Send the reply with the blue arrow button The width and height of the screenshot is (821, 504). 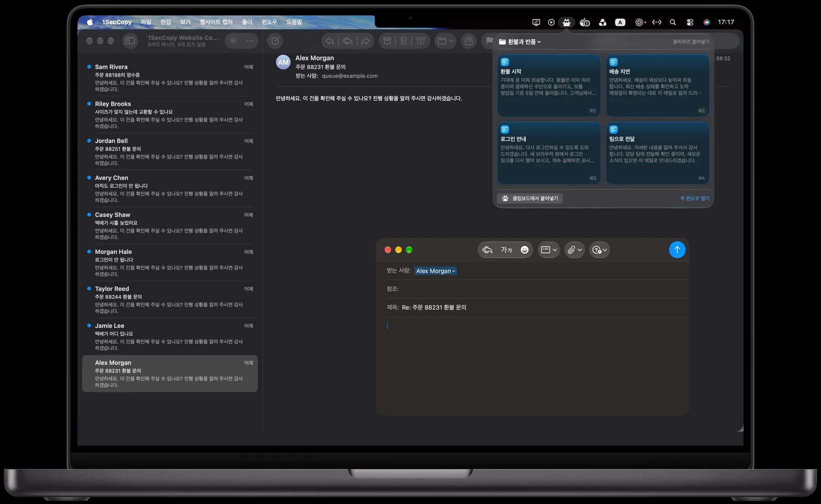[x=677, y=250]
